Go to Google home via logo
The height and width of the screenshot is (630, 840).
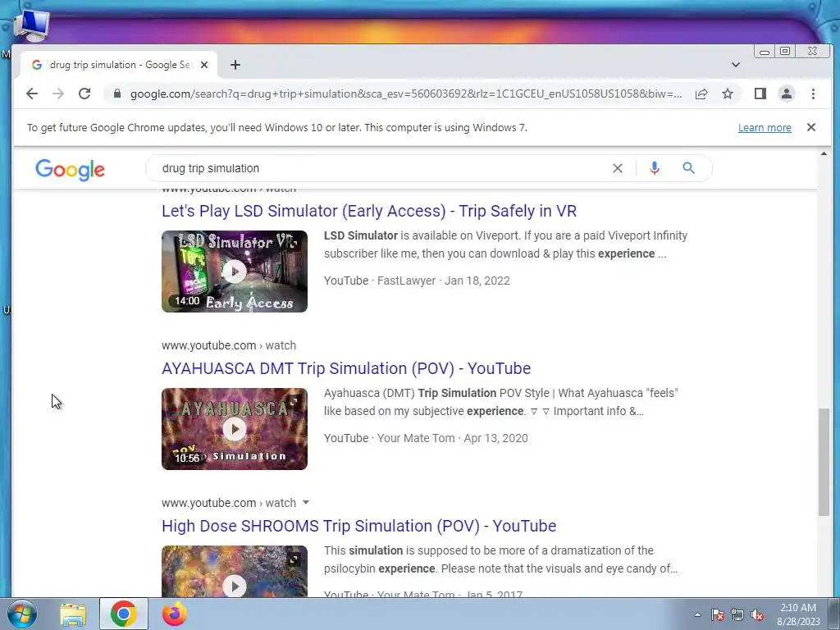point(71,169)
